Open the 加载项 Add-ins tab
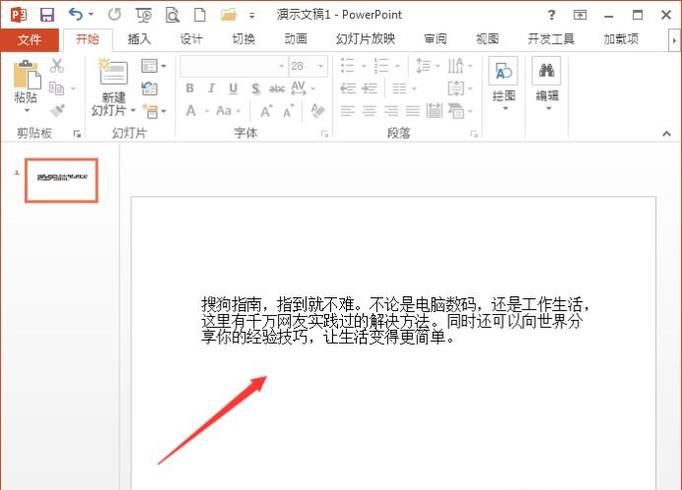The height and width of the screenshot is (490, 682). (x=621, y=39)
